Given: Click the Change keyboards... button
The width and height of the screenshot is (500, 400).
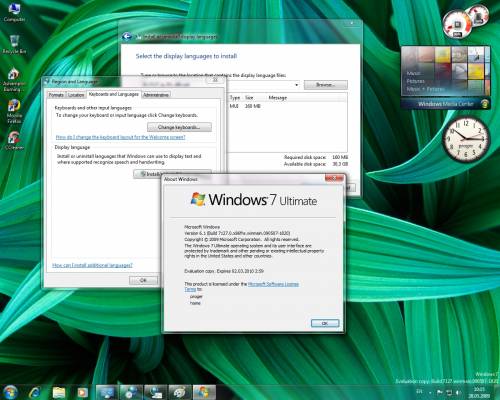Looking at the screenshot, I should 179,127.
